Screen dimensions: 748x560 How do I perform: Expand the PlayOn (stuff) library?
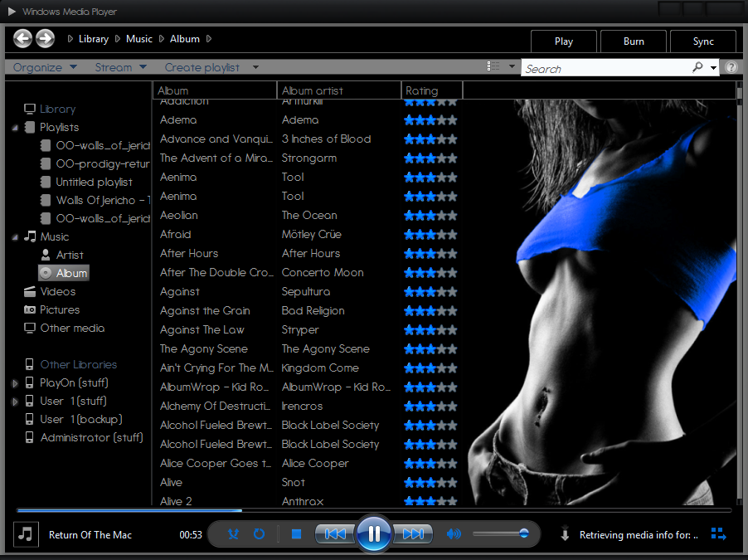(15, 383)
